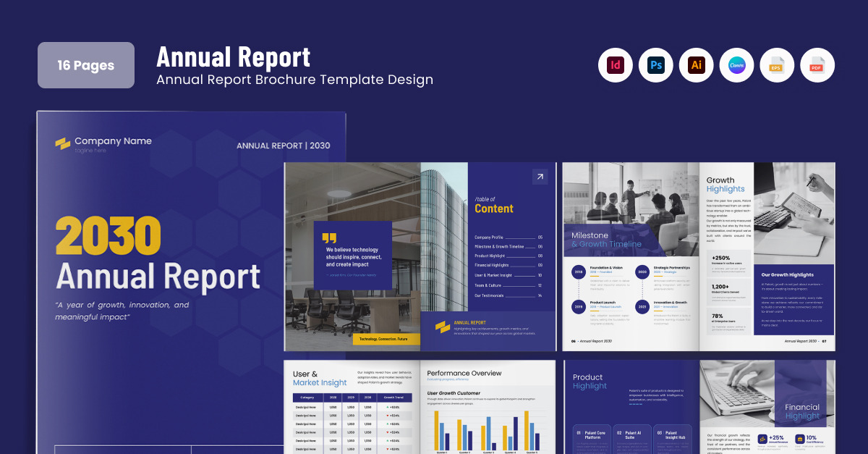Click the 2018 timeline circle
Image resolution: width=868 pixels, height=454 pixels.
click(x=579, y=272)
